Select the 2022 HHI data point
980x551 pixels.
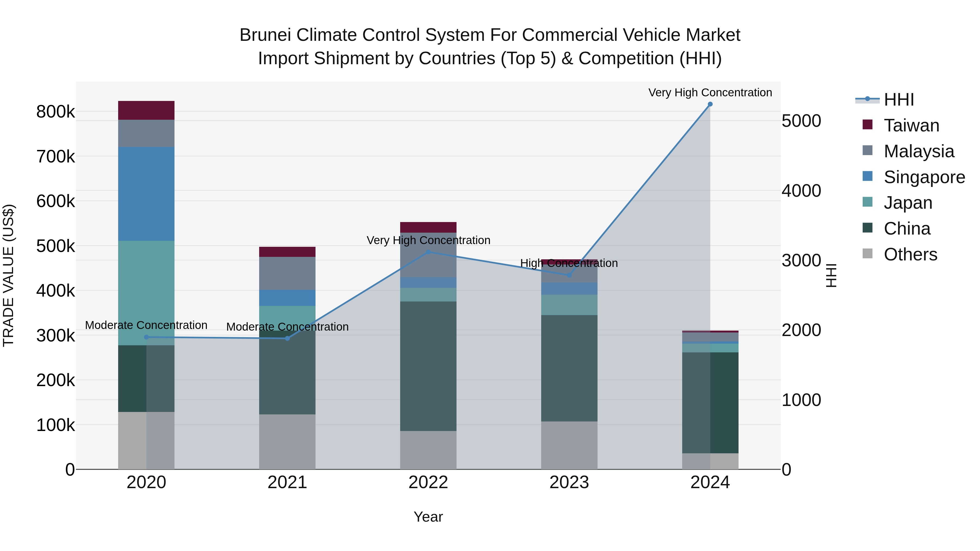(x=428, y=252)
